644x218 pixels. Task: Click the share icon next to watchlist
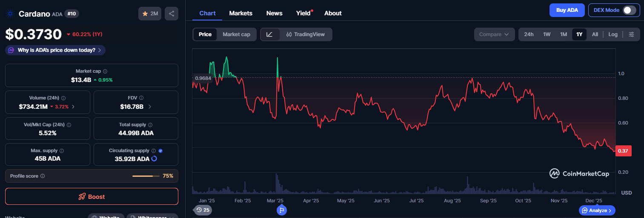click(171, 14)
